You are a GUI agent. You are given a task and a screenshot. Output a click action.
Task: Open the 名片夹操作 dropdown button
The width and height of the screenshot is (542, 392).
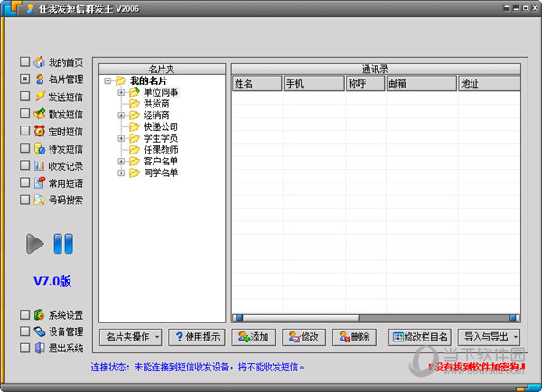(x=131, y=337)
